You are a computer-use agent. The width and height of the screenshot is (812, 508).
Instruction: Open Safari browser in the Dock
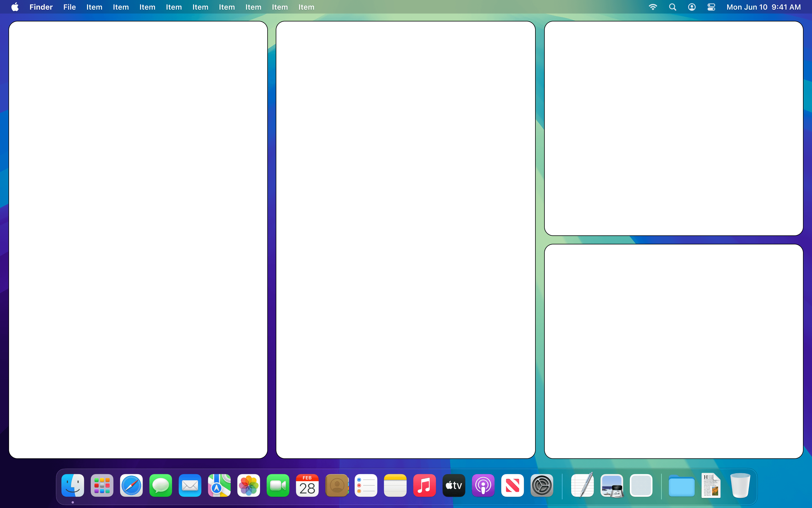pos(131,485)
